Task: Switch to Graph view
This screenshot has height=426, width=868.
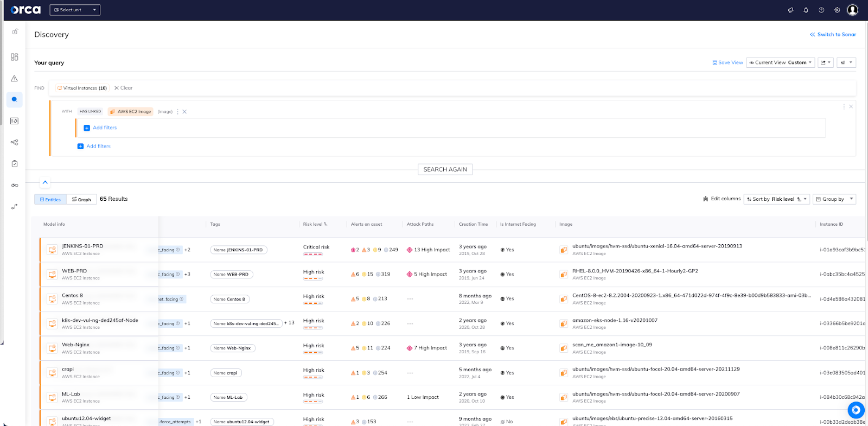Action: [x=82, y=200]
